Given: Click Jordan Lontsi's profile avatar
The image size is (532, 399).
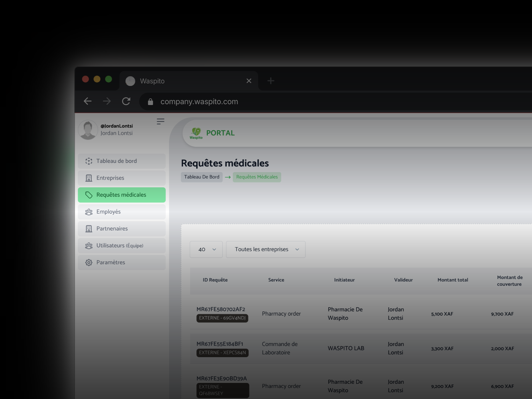Looking at the screenshot, I should tap(88, 130).
